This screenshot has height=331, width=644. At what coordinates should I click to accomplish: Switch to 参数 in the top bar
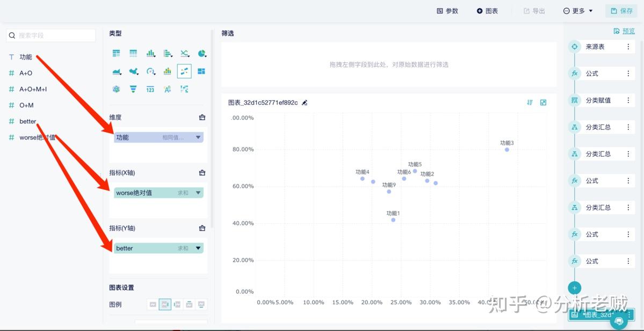point(447,10)
